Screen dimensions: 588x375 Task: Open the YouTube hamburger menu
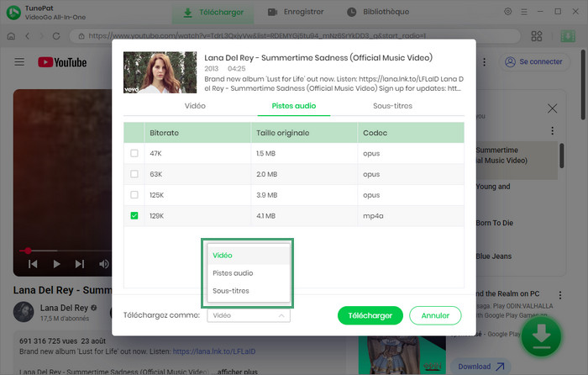click(x=19, y=62)
